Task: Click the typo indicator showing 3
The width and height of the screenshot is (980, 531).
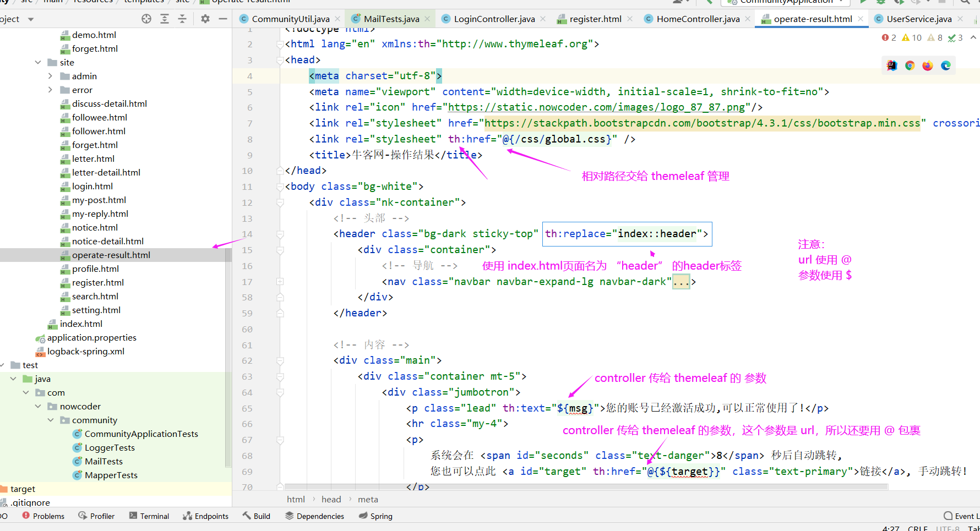Action: tap(955, 37)
